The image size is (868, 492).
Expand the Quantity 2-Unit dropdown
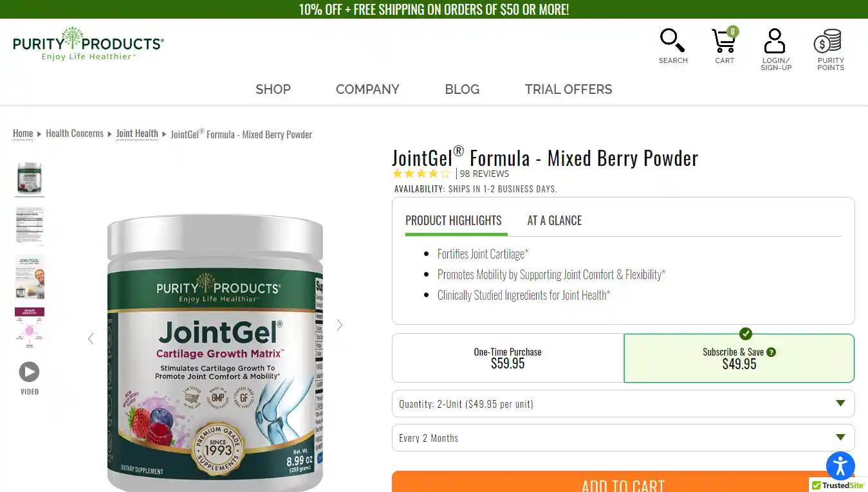tap(623, 404)
